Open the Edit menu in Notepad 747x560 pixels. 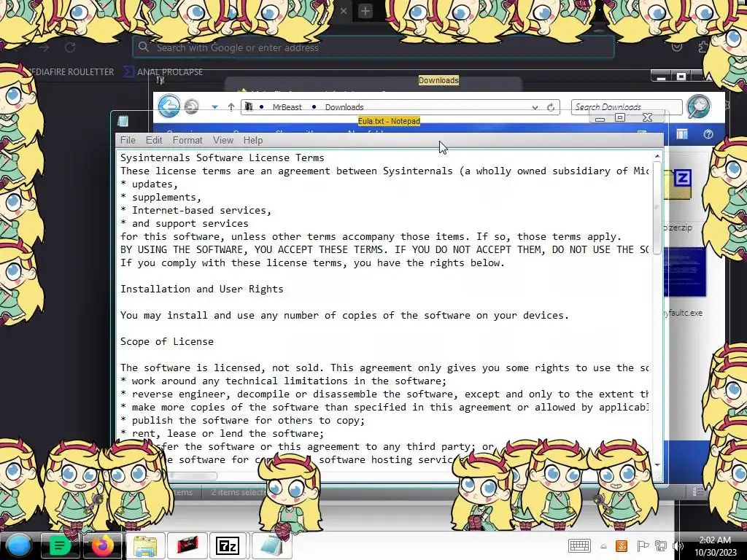[x=154, y=141]
